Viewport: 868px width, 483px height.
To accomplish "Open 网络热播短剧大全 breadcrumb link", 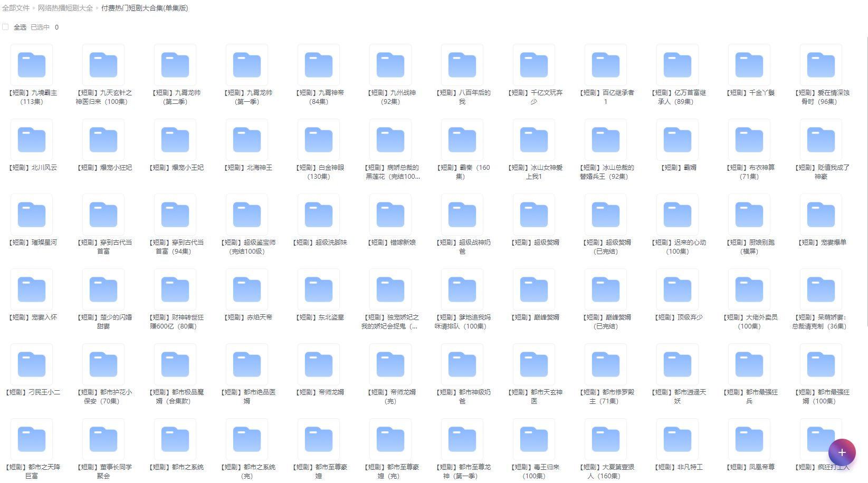I will click(x=65, y=8).
